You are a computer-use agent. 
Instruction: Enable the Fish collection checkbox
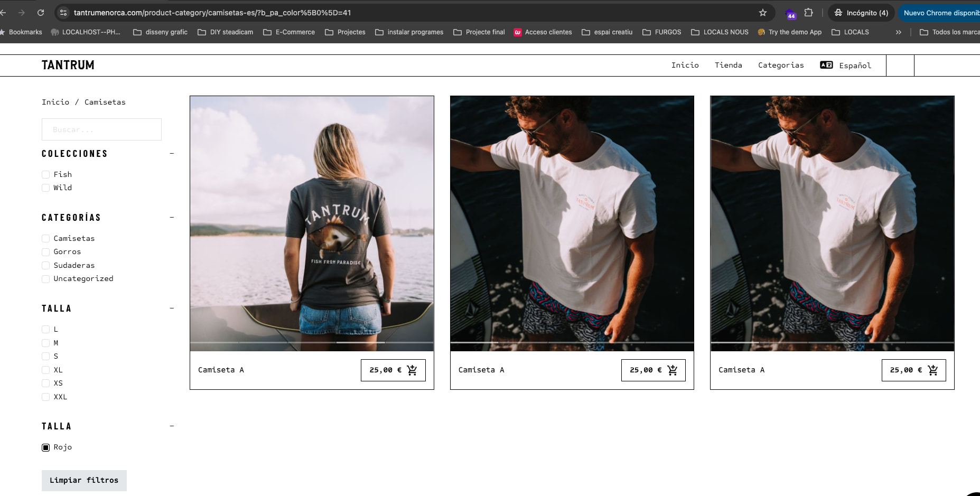[x=46, y=174]
